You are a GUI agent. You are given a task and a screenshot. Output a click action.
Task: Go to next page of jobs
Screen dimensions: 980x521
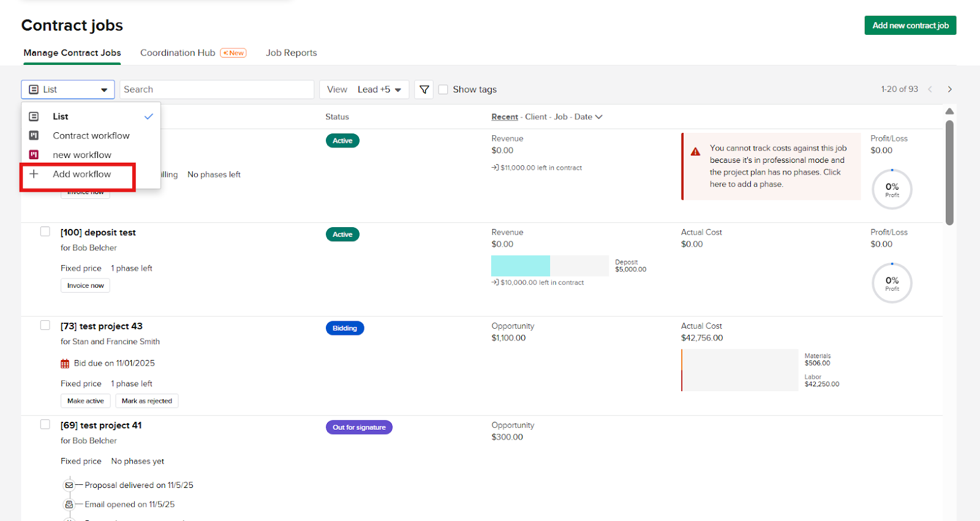[949, 89]
